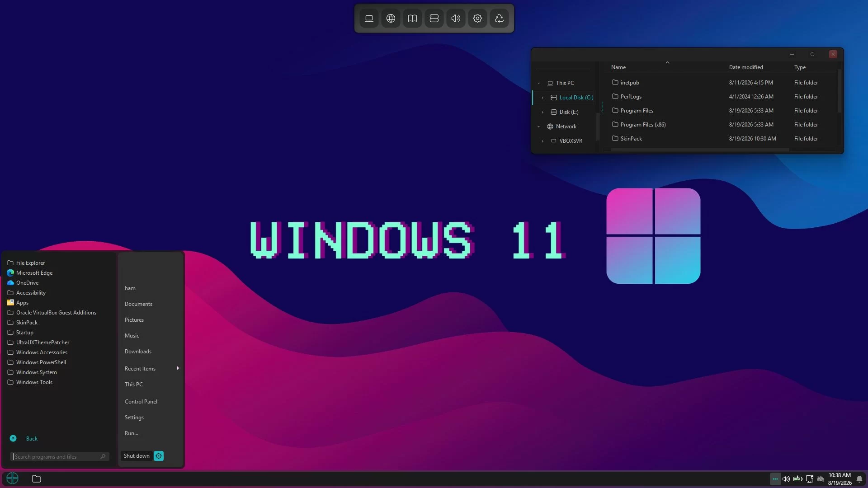Select the inetpub folder
The width and height of the screenshot is (868, 488).
click(x=630, y=83)
